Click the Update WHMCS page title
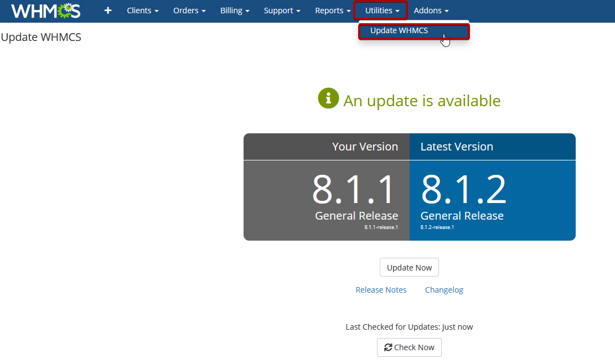Image resolution: width=615 pixels, height=364 pixels. (x=41, y=37)
